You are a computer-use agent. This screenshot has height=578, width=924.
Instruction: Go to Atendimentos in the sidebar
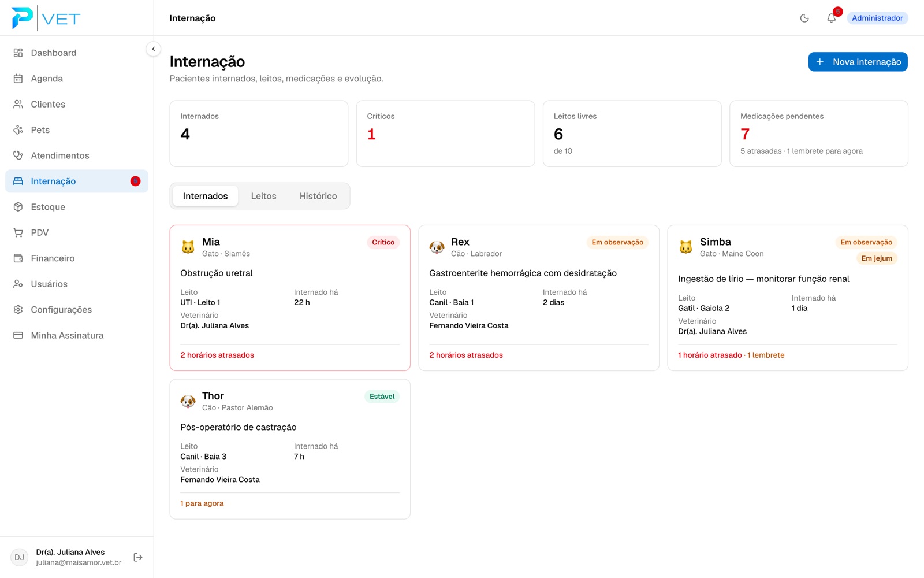point(77,155)
